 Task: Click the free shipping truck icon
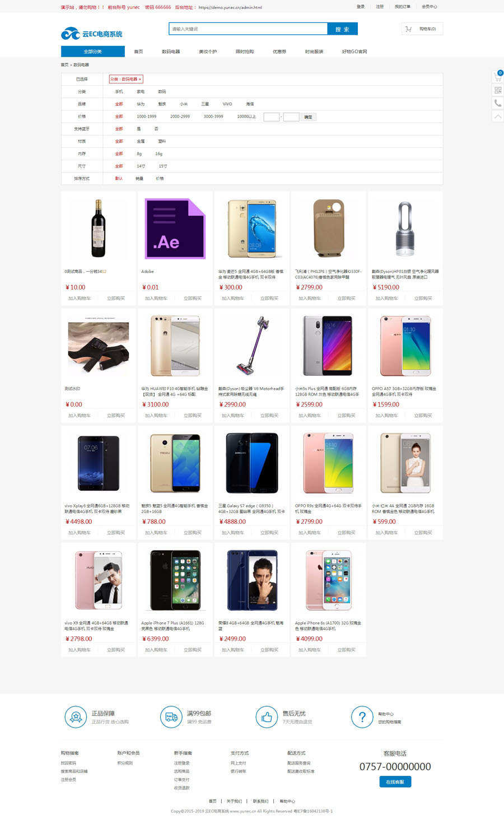pyautogui.click(x=171, y=717)
